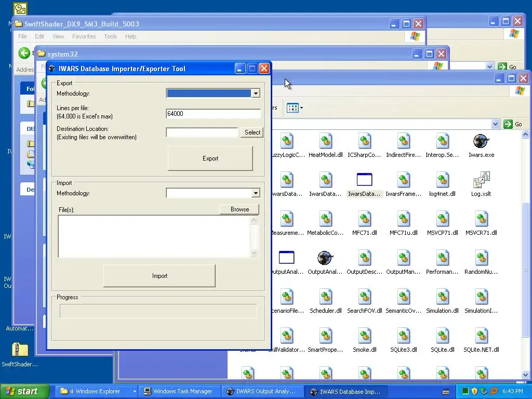This screenshot has height=399, width=532.
Task: Open File menu in SwiftShader window
Action: (22, 36)
